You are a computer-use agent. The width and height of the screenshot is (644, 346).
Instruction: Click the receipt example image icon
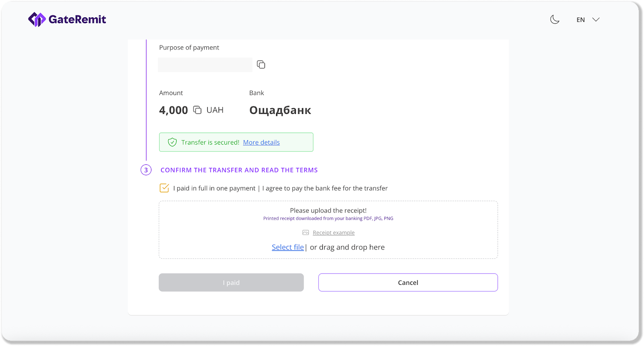[306, 232]
